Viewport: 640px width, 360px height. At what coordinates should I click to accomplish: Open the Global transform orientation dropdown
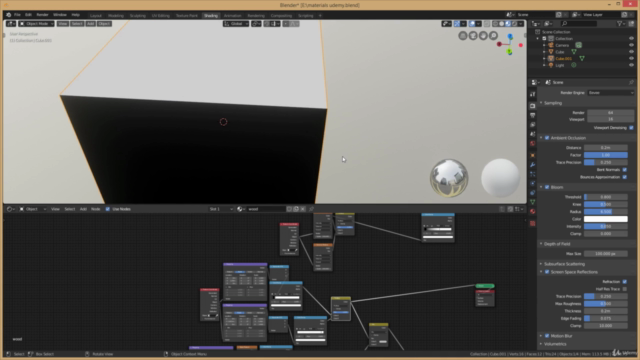tap(236, 24)
